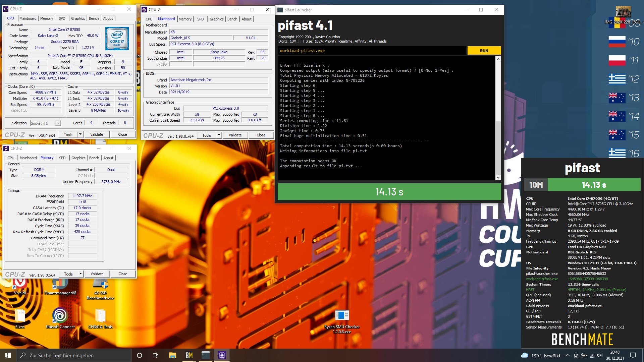This screenshot has height=362, width=644.
Task: Open the Elkos desktop folder
Action: 20,318
